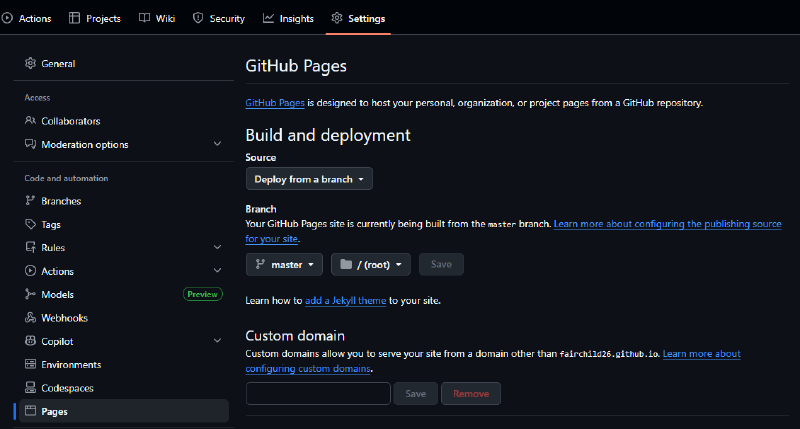The width and height of the screenshot is (800, 429).
Task: Expand the Moderation options section
Action: click(x=217, y=144)
